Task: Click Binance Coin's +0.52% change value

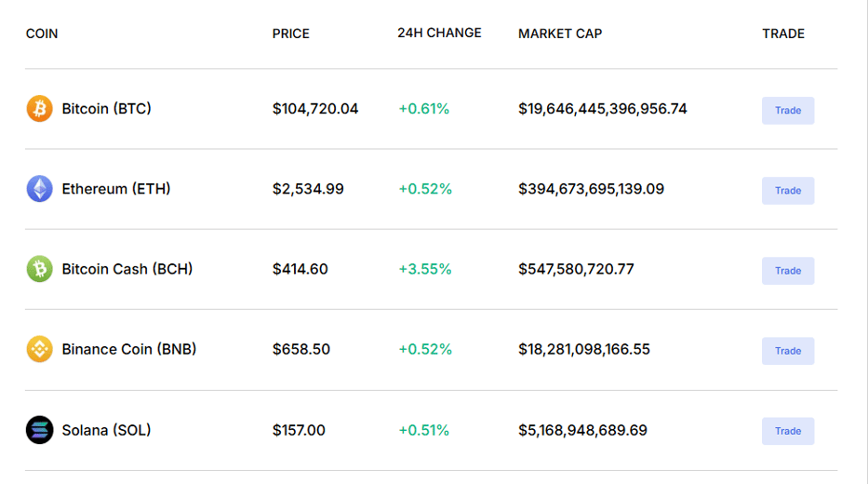Action: [x=424, y=349]
